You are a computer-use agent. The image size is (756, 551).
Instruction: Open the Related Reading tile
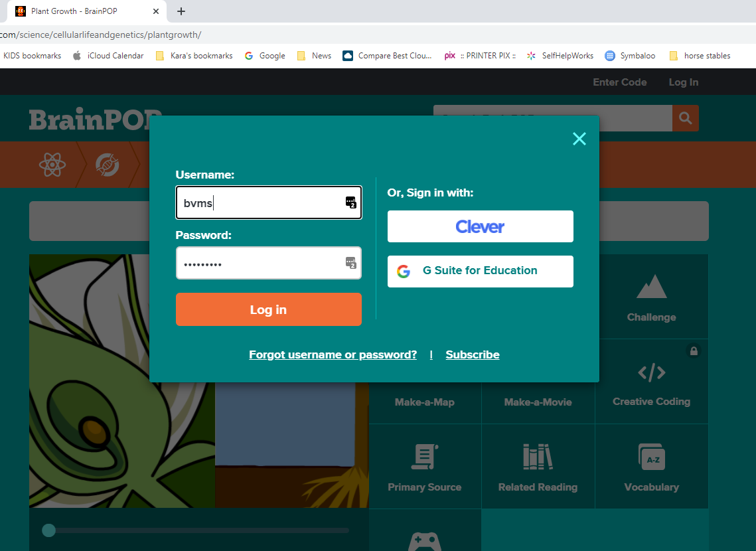pyautogui.click(x=538, y=467)
